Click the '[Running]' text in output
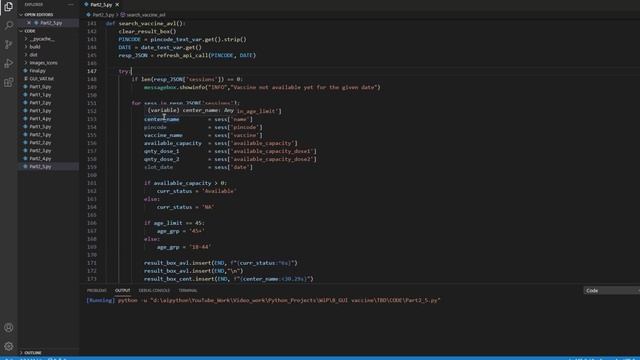 [100, 300]
